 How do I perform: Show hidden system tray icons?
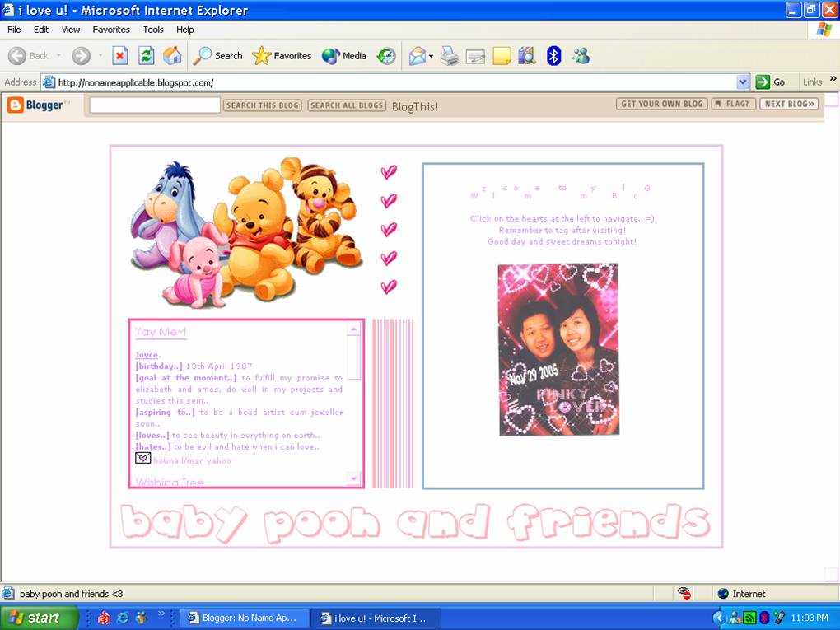(x=718, y=618)
